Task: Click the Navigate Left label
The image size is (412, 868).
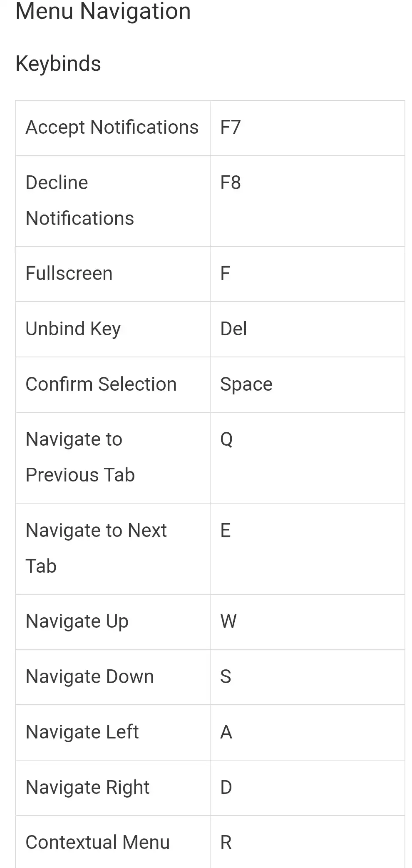Action: 82,732
